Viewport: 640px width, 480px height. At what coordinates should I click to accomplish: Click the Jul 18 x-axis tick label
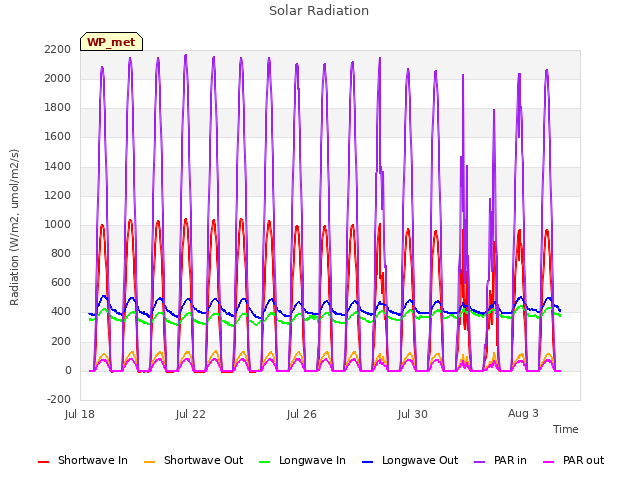(x=80, y=414)
